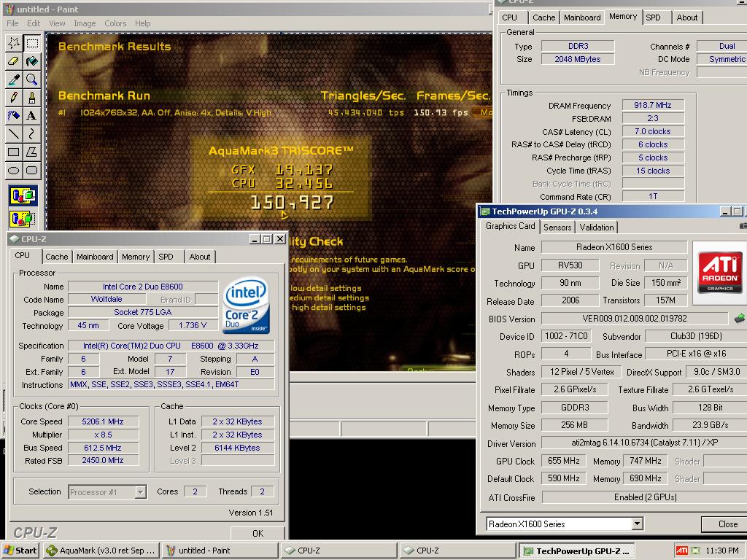The image size is (747, 560).
Task: Open SPD tab in top-right CPU-Z window
Action: pyautogui.click(x=653, y=17)
